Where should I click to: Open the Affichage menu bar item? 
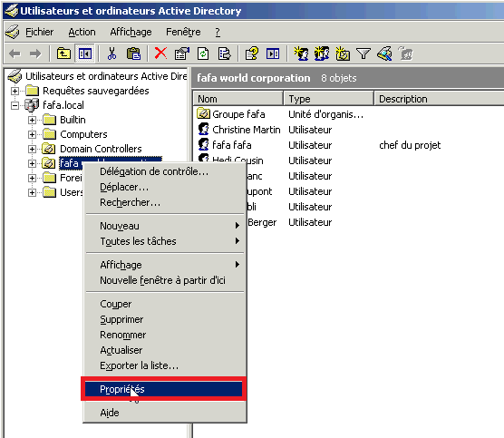click(x=131, y=32)
